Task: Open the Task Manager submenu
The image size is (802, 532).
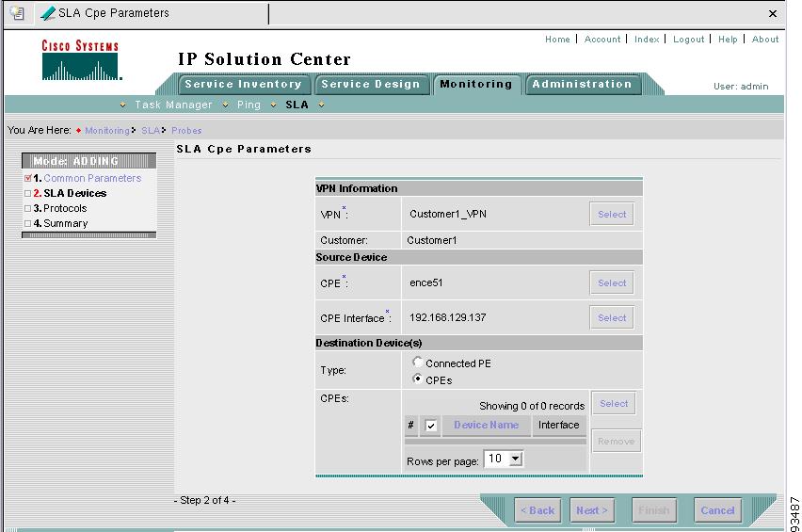Action: [x=173, y=105]
